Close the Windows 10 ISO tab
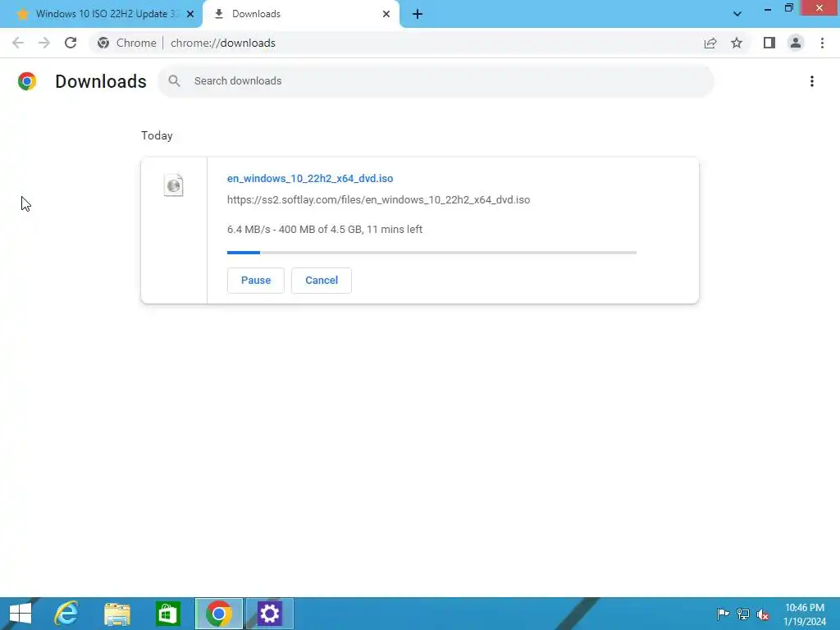This screenshot has width=840, height=630. coord(190,14)
